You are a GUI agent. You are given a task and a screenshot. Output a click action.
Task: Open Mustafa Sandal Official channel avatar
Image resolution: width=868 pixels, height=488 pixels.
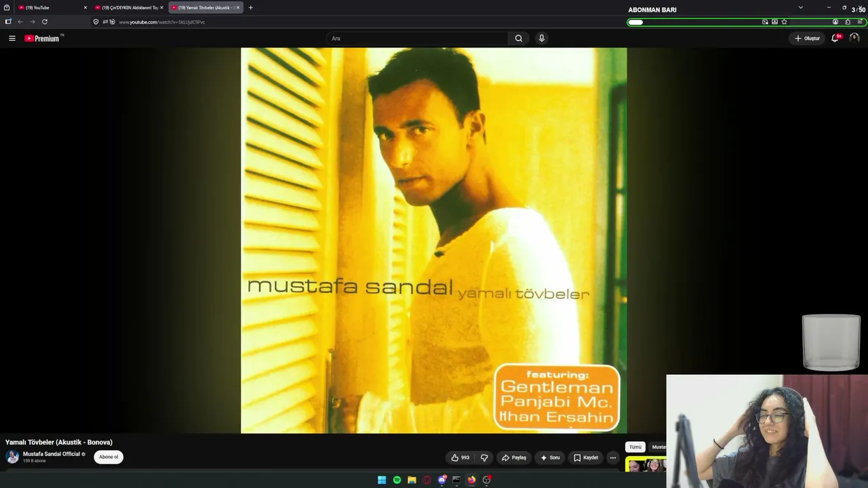point(12,457)
